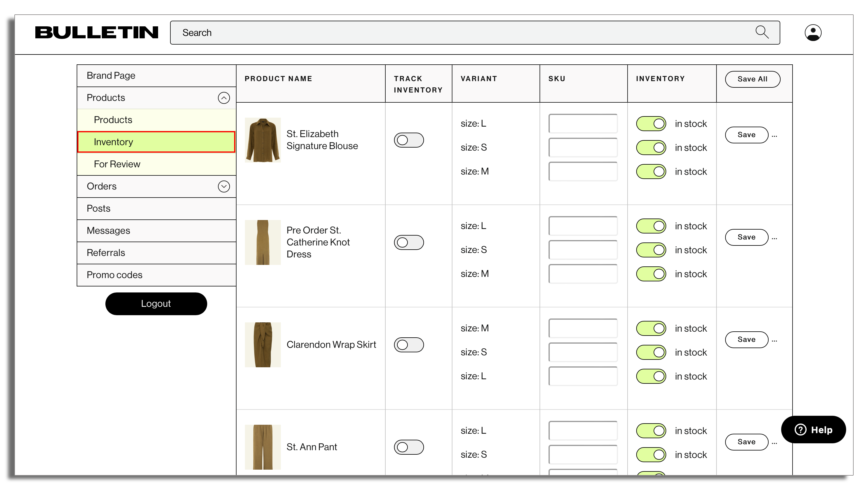Toggle in stock for Clarendon Wrap Skirt size S
868x490 pixels.
[651, 352]
